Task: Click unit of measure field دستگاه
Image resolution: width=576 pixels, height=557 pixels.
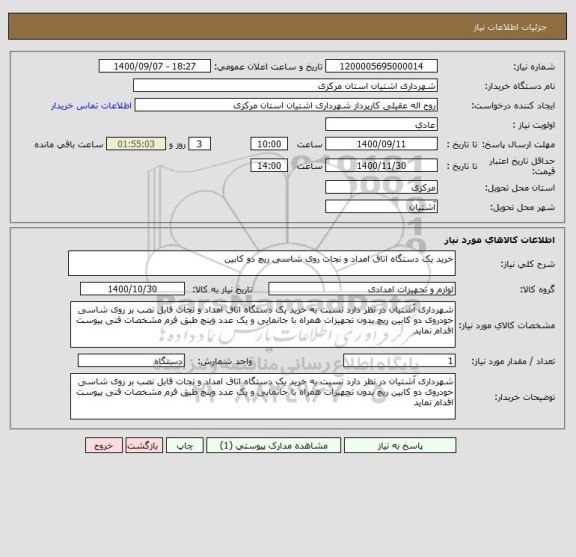Action: point(131,361)
